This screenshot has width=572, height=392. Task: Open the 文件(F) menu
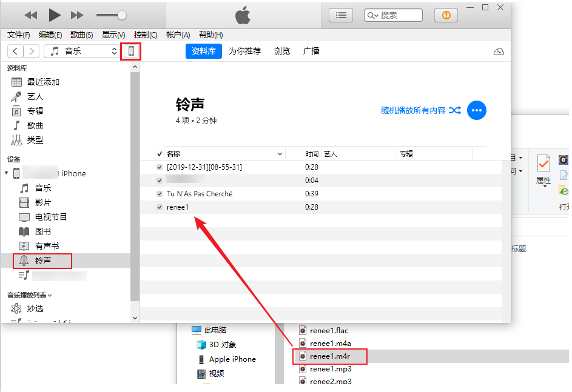click(19, 35)
